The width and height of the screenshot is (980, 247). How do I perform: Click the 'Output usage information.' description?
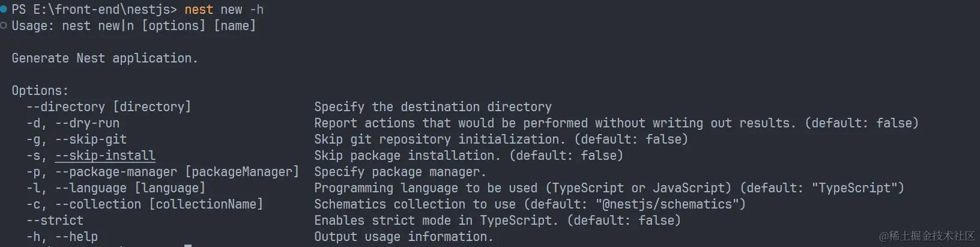[x=403, y=237]
